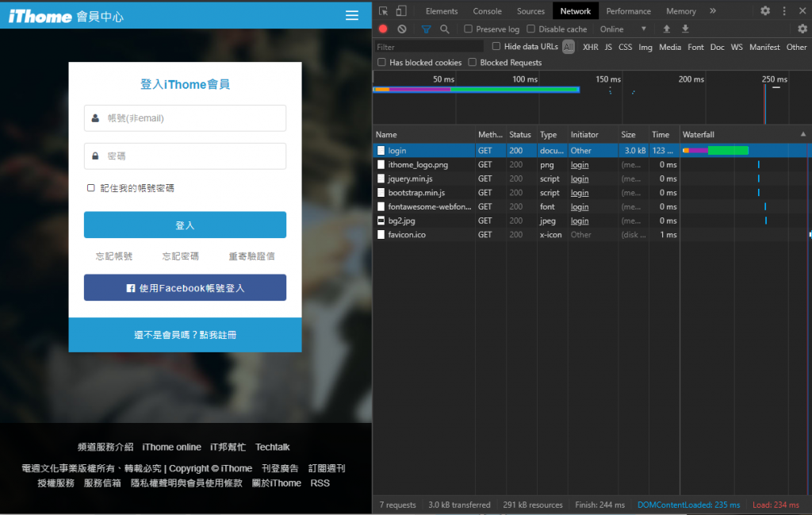Sort by Status column header
This screenshot has height=515, width=812.
(x=520, y=134)
